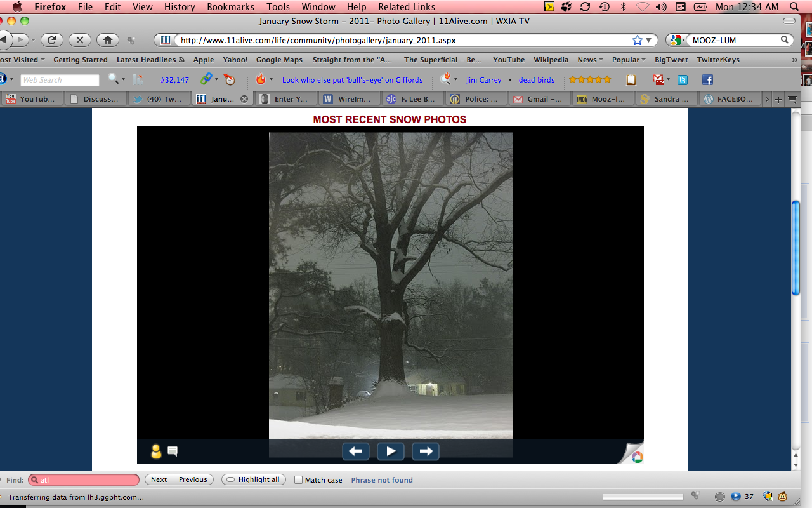812x508 pixels.
Task: Go to previous photo in slideshow
Action: pyautogui.click(x=356, y=451)
